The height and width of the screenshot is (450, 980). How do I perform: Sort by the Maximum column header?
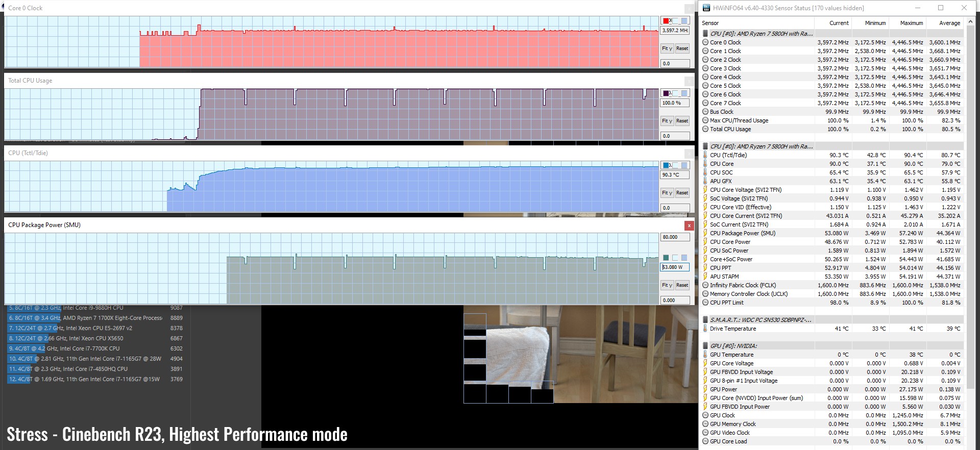pyautogui.click(x=911, y=23)
